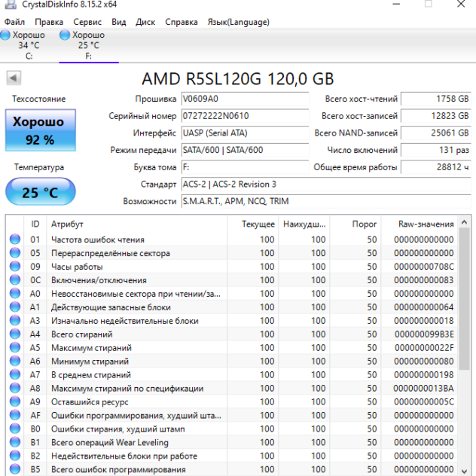Click health orb of disk C: tab
The height and width of the screenshot is (476, 476).
point(5,35)
